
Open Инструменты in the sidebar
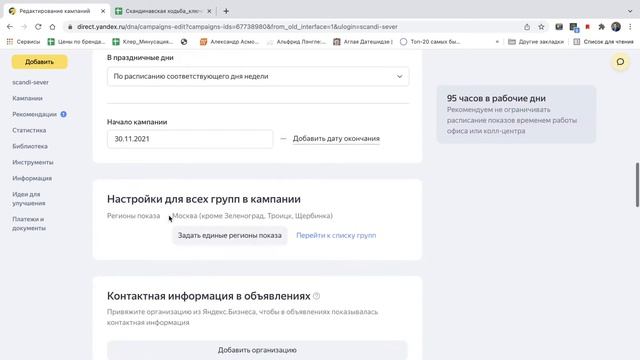33,162
